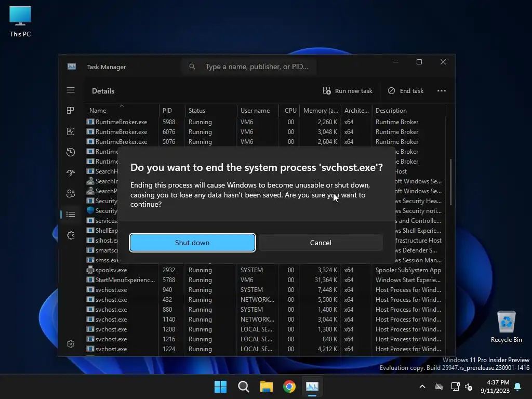Click Cancel in the svchost.exe dialog

(x=321, y=243)
